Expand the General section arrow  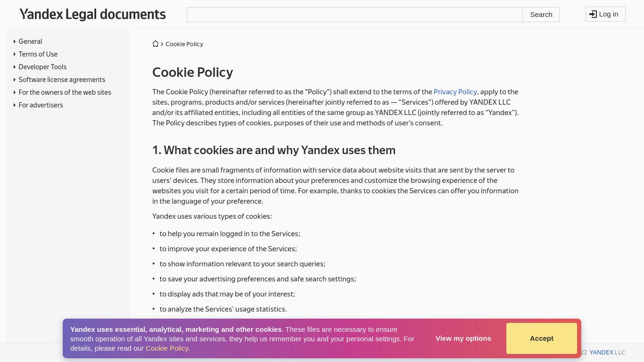pyautogui.click(x=15, y=41)
